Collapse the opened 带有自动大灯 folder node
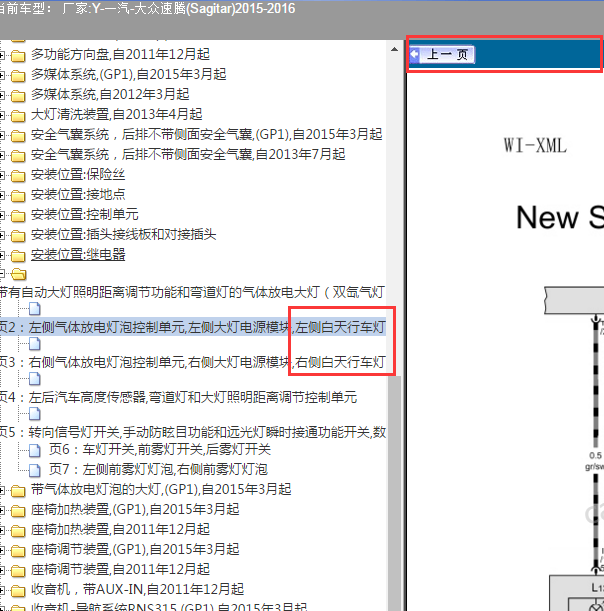604x611 pixels. click(2, 275)
